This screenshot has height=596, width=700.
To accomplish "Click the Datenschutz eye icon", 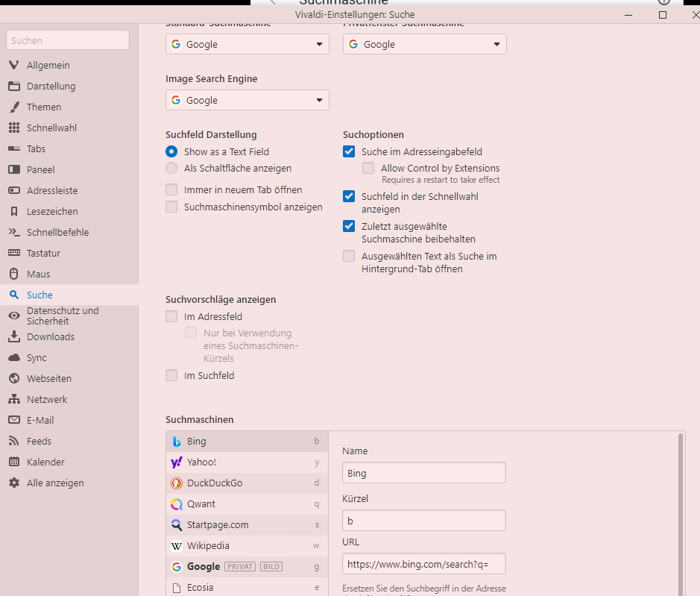I will (13, 316).
